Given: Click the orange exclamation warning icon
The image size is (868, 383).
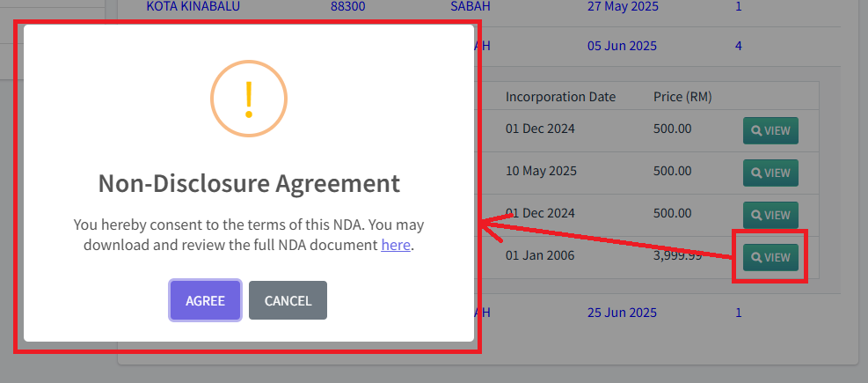Looking at the screenshot, I should [x=249, y=99].
